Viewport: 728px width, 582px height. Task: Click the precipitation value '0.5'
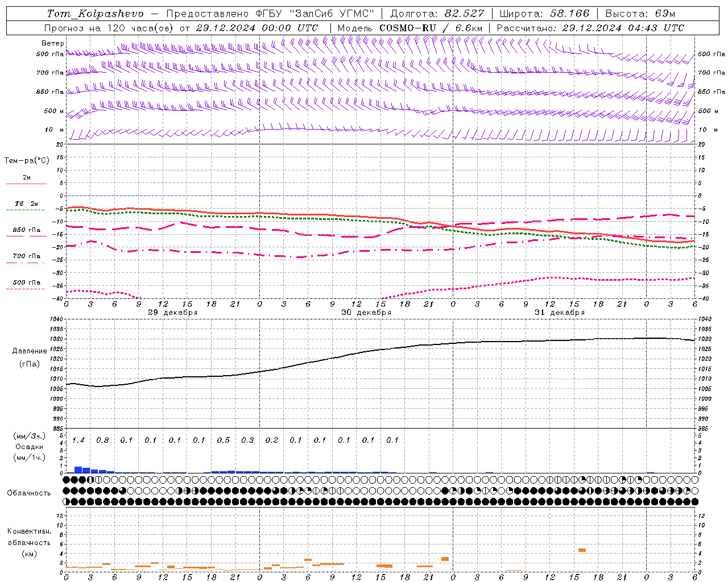(224, 440)
